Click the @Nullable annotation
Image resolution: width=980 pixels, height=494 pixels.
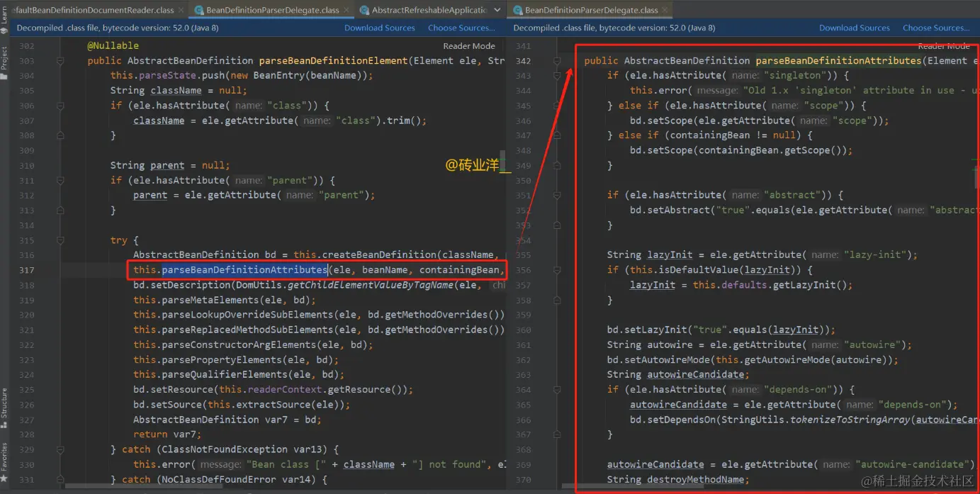click(113, 45)
